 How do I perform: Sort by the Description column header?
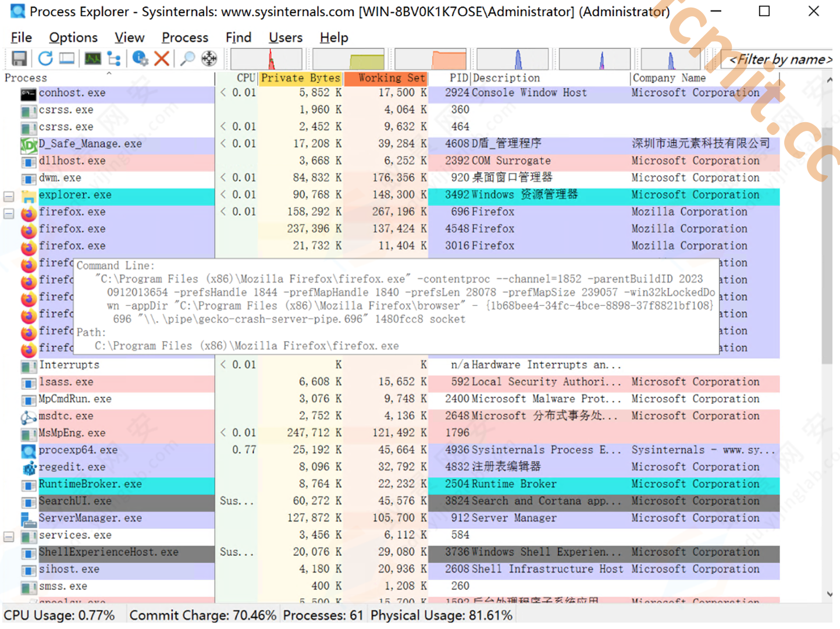pyautogui.click(x=550, y=78)
